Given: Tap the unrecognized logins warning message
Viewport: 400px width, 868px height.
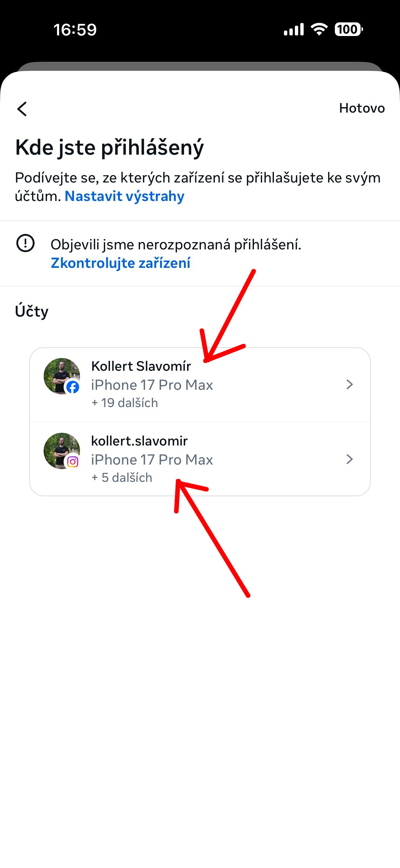Looking at the screenshot, I should [176, 245].
